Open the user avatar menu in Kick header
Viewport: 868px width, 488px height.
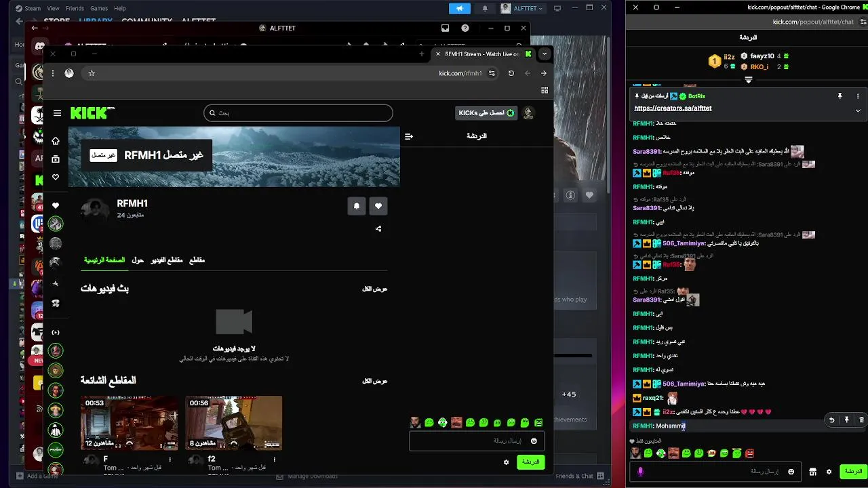tap(529, 113)
